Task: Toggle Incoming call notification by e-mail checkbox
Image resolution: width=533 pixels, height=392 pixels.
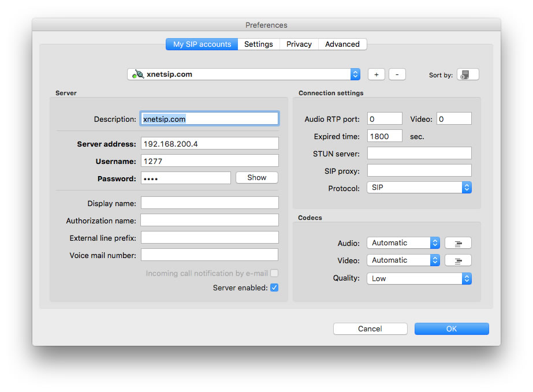Action: [x=274, y=273]
